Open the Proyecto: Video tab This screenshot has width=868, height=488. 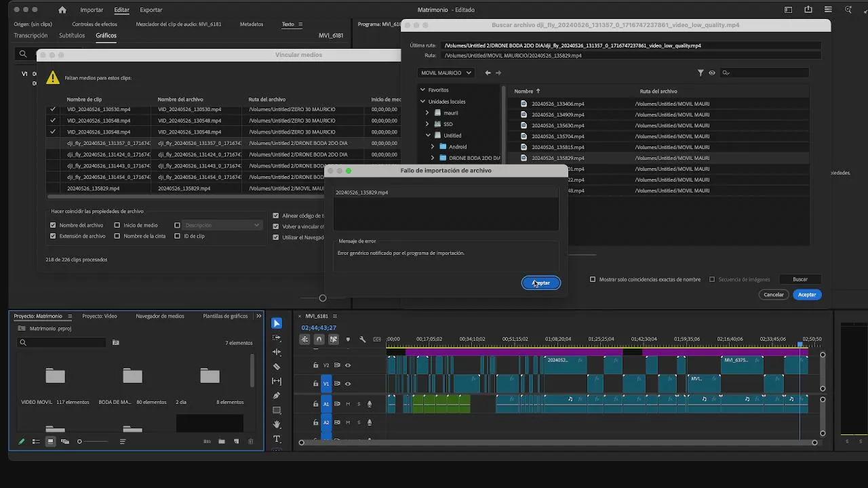pyautogui.click(x=100, y=316)
